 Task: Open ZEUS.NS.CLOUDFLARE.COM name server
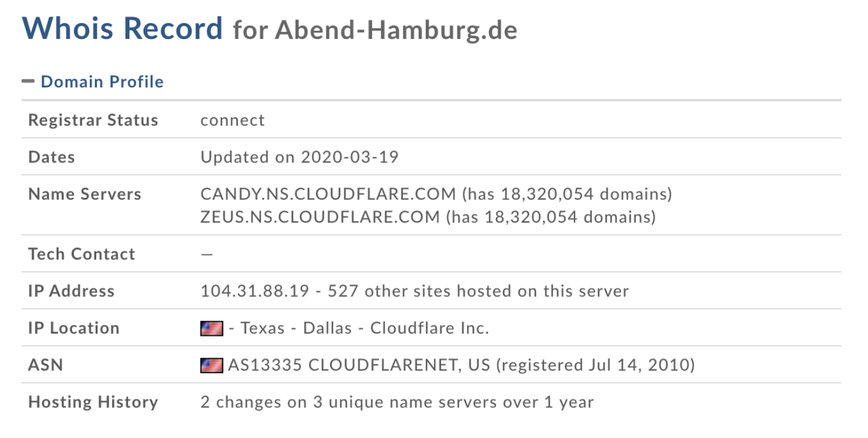click(320, 217)
